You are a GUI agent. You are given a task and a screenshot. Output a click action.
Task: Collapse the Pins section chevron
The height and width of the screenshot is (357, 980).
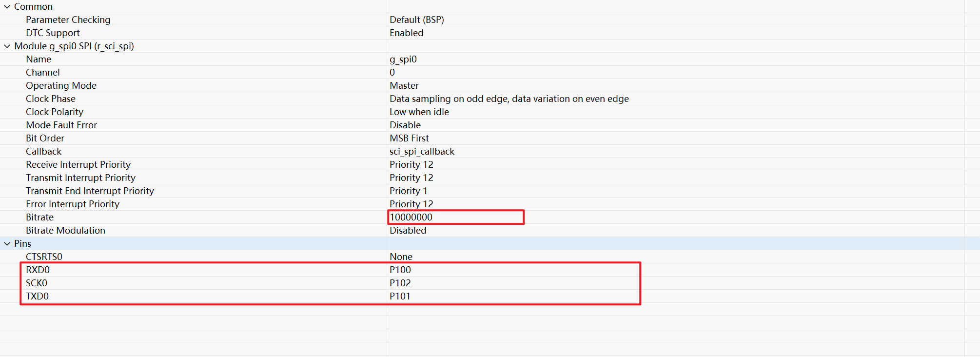[x=7, y=243]
